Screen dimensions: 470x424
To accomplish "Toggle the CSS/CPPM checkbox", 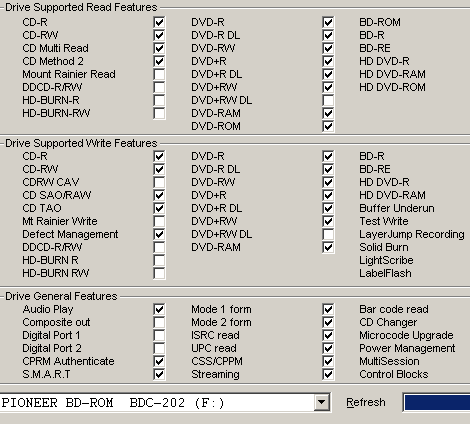I will (x=328, y=361).
